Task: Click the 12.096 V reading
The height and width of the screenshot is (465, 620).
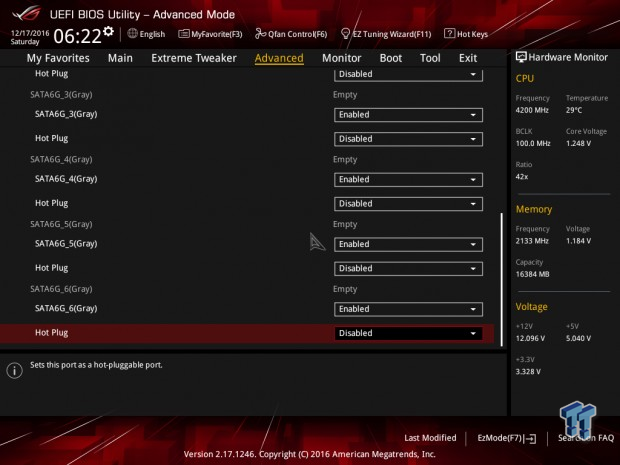Action: 530,338
